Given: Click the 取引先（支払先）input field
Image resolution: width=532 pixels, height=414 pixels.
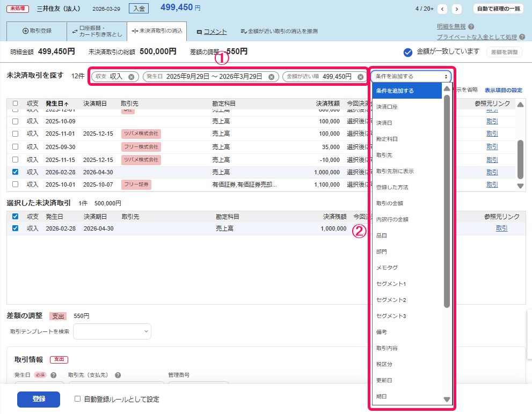Looking at the screenshot, I should [116, 383].
